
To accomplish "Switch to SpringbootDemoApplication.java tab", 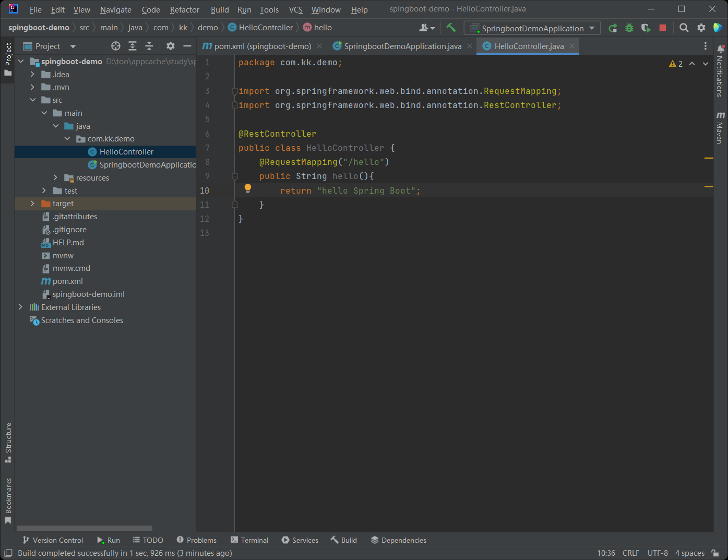I will 402,46.
